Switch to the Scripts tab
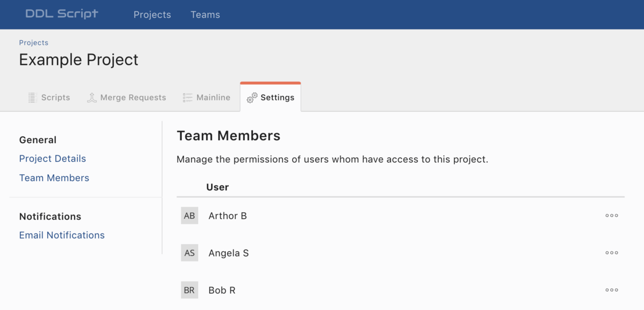Viewport: 644px width, 310px height. coord(55,98)
